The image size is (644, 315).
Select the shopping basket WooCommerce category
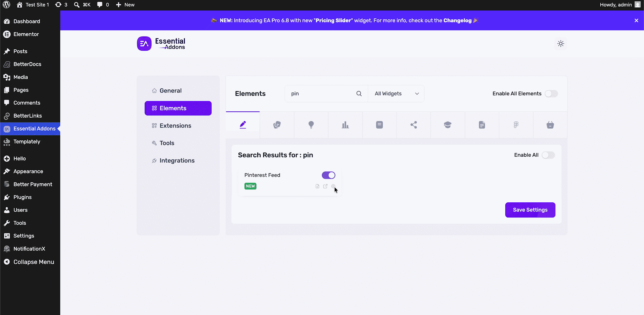click(x=550, y=125)
